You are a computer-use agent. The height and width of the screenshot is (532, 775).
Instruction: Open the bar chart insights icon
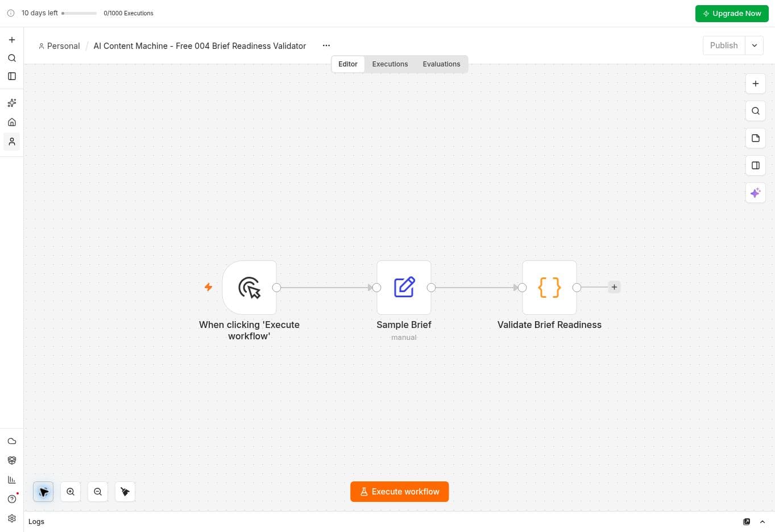[x=12, y=480]
